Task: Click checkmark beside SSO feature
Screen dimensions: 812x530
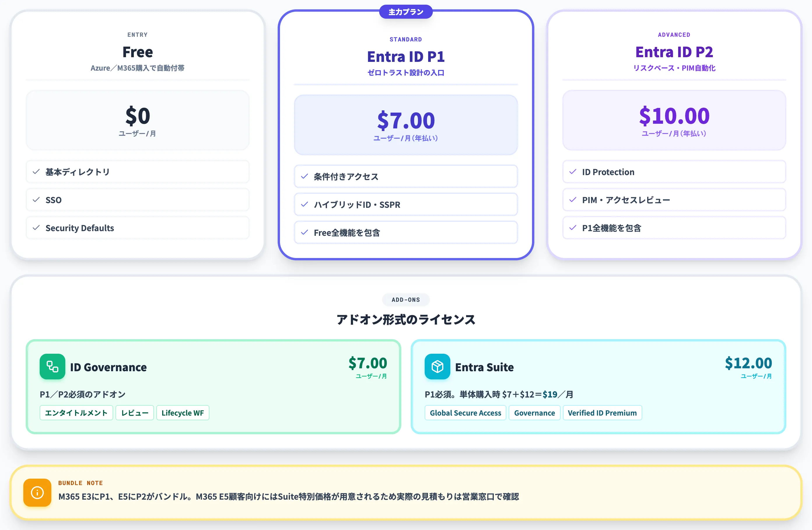Action: click(x=36, y=199)
